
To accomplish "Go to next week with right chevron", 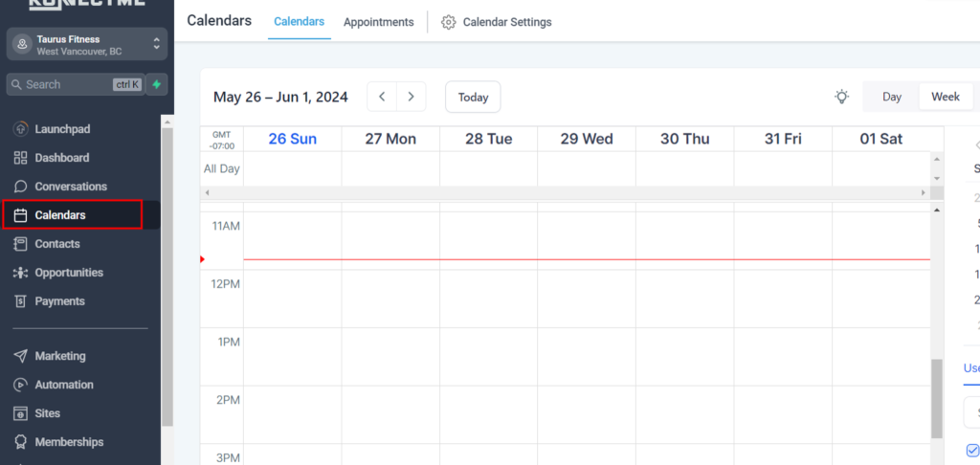I will [412, 97].
